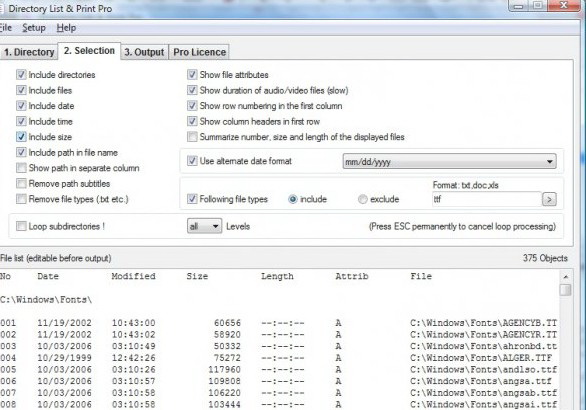
Task: Click date 10/29/1999 in row 004
Action: tap(64, 358)
